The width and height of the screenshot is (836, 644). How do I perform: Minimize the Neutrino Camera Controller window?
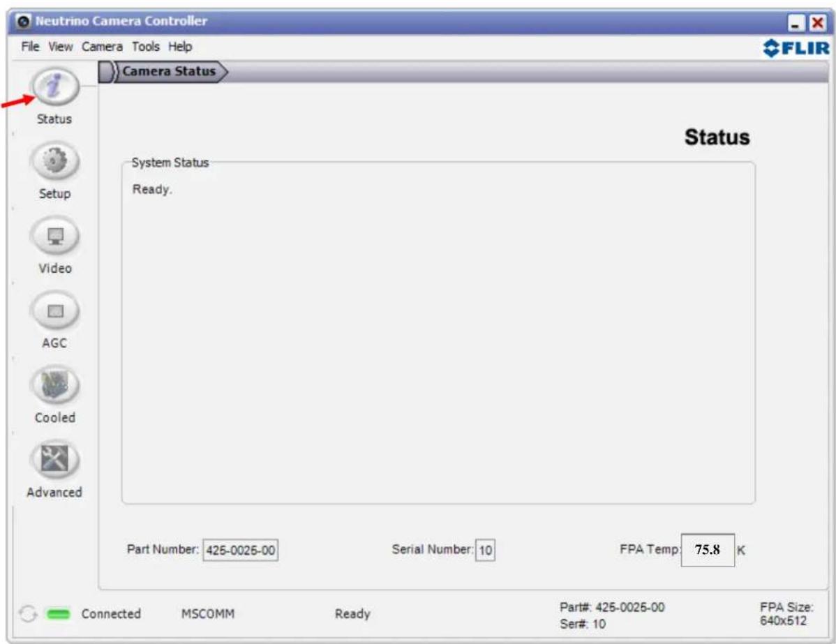(x=796, y=23)
